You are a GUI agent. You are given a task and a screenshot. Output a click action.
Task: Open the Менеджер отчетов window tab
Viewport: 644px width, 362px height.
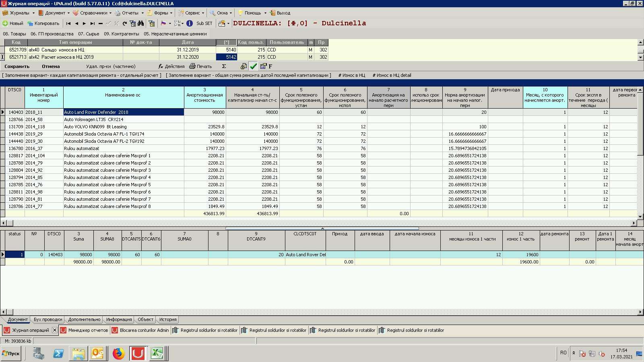coord(84,330)
